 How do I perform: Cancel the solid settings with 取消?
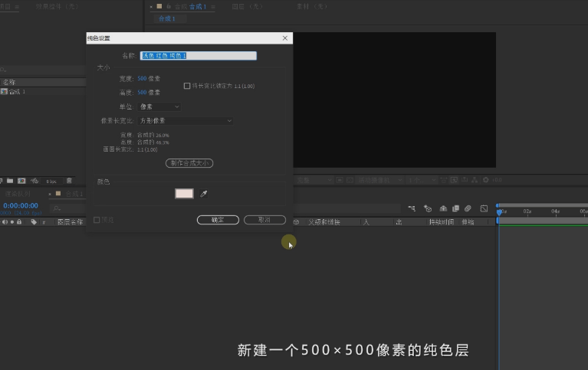point(264,220)
